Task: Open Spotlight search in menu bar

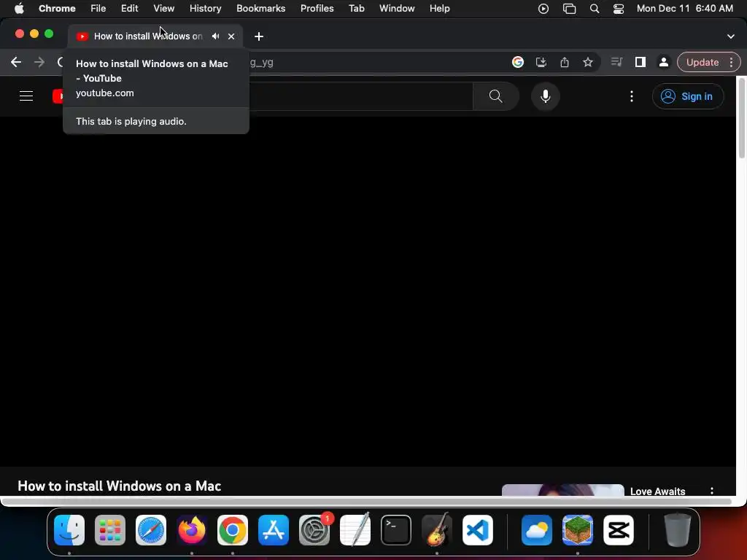Action: [595, 9]
